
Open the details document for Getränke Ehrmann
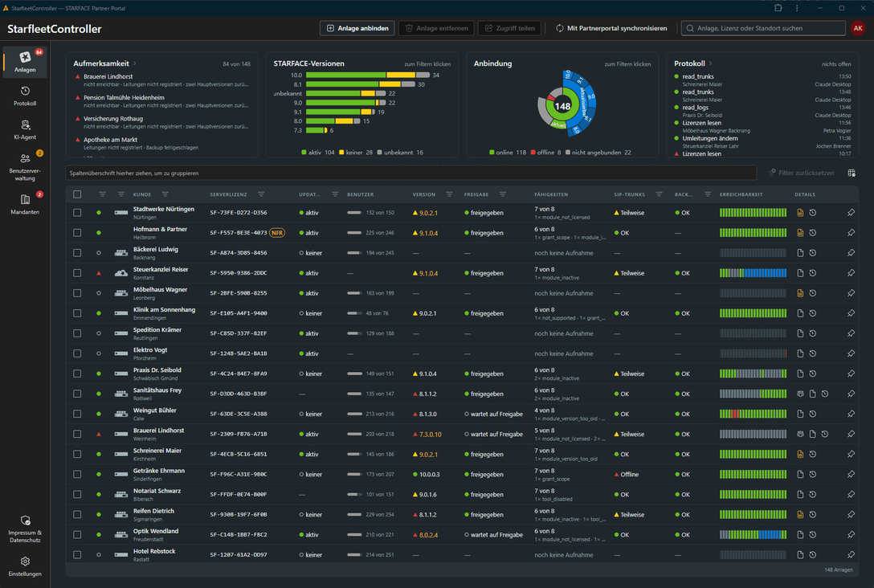pos(800,474)
